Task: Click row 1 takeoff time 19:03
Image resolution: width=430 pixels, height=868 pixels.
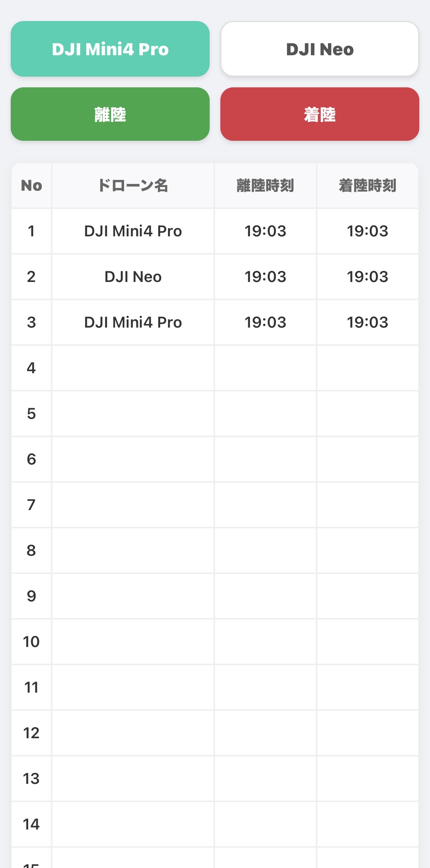Action: [265, 231]
